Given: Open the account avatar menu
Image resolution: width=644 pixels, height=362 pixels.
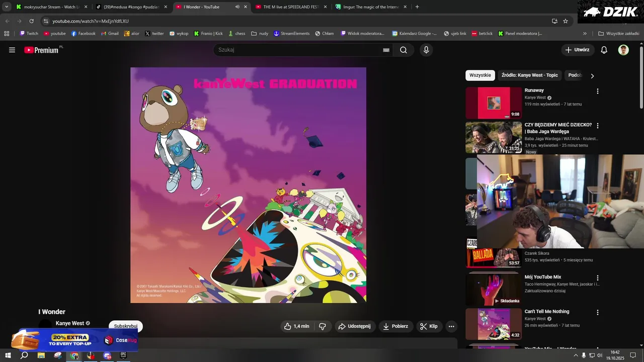Looking at the screenshot, I should click(x=623, y=50).
